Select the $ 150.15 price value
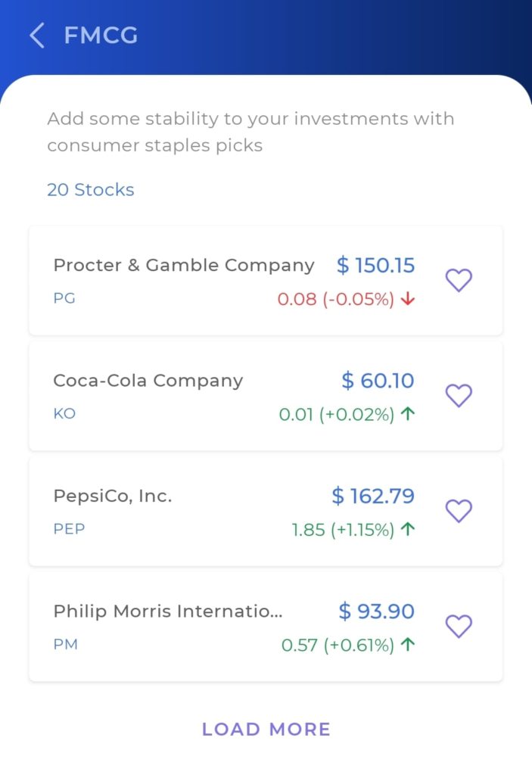532x775 pixels. click(x=376, y=266)
